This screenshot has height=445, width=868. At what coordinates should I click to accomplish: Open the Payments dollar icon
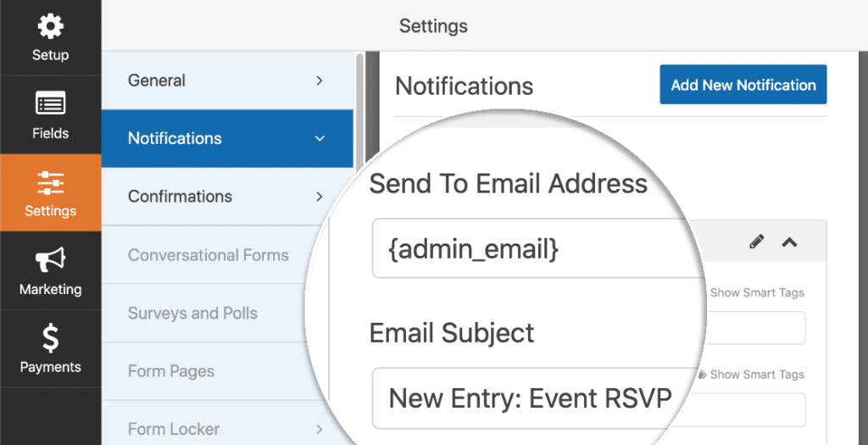click(50, 338)
